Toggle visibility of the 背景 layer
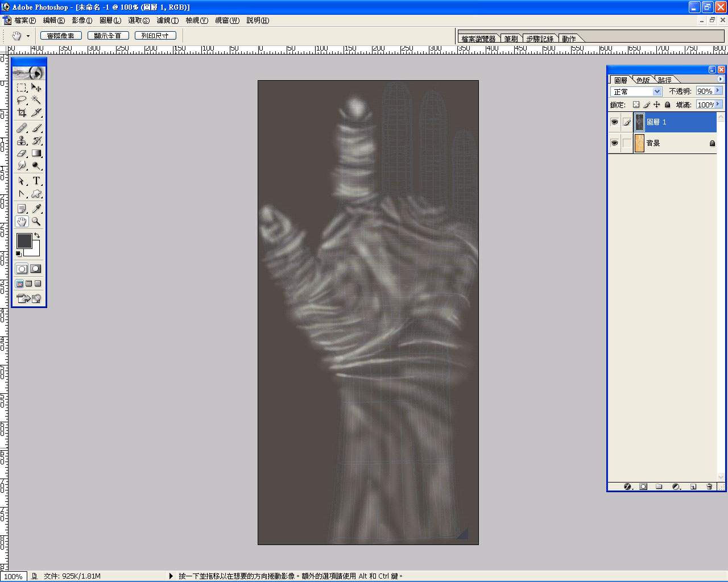The width and height of the screenshot is (728, 582). coord(614,143)
